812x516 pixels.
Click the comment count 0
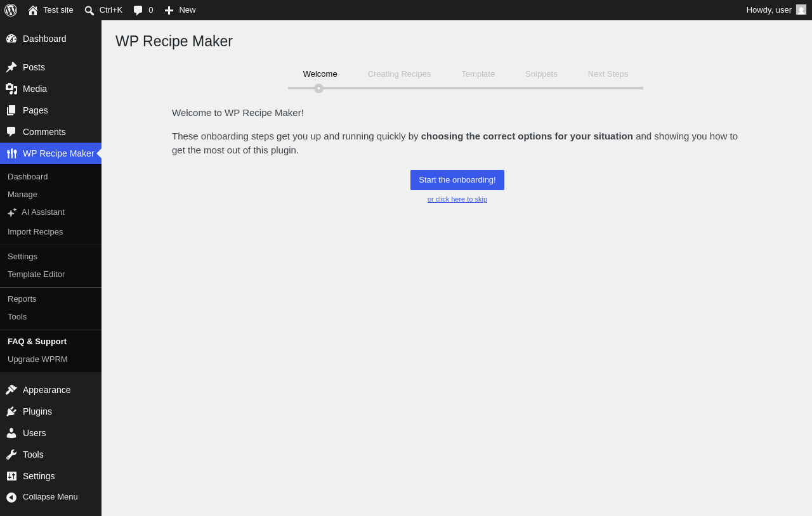tap(151, 10)
